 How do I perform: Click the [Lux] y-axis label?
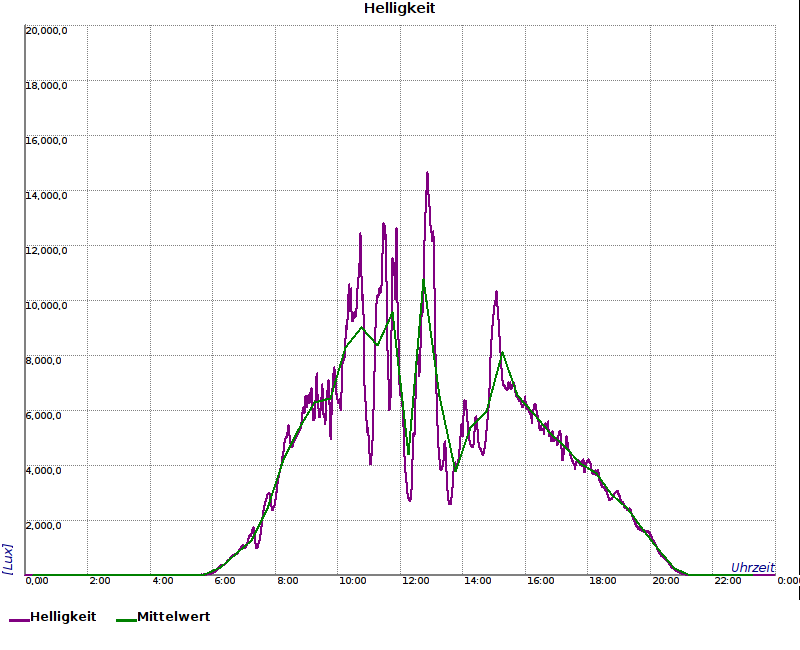point(8,559)
